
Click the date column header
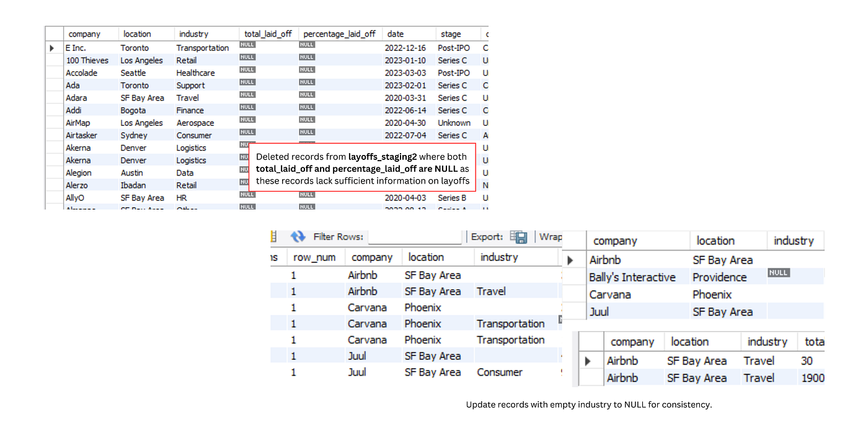point(396,34)
